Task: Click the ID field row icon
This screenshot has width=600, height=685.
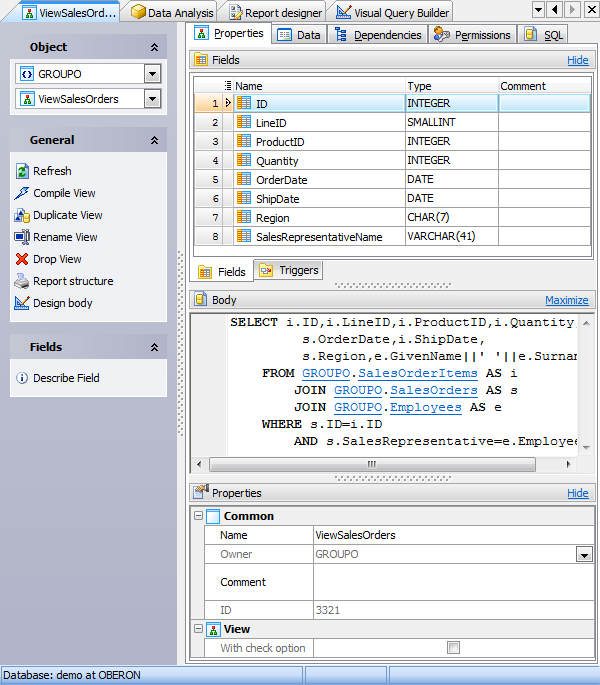Action: tap(244, 104)
